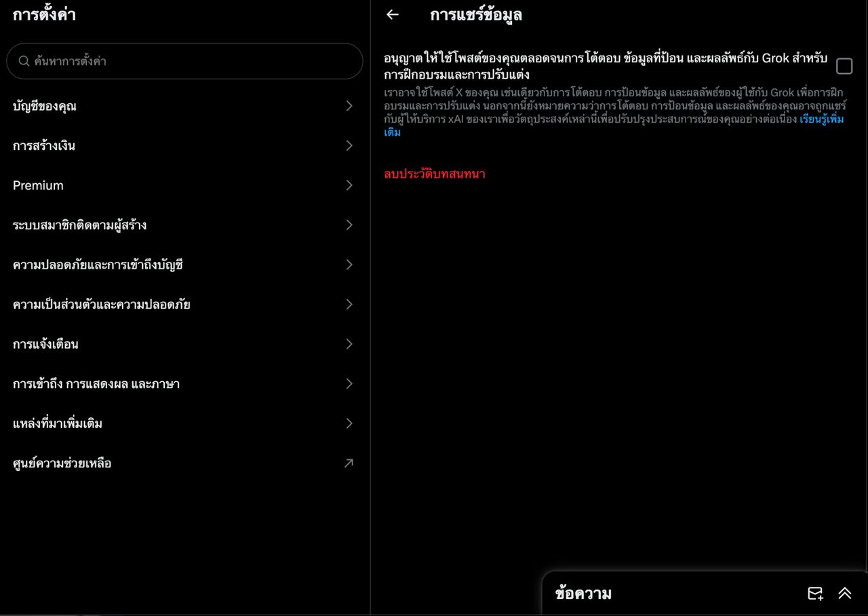
Task: Focus the ค้นหาการตั้งค่า search field
Action: (x=184, y=61)
